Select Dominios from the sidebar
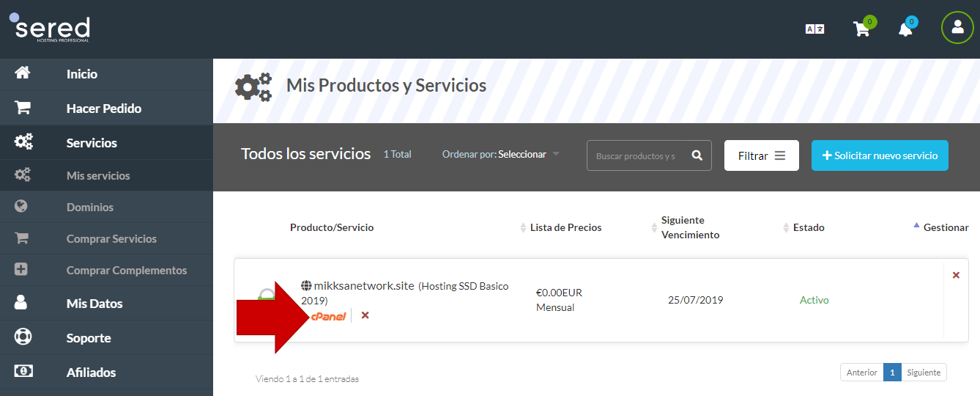The height and width of the screenshot is (396, 980). coord(89,208)
